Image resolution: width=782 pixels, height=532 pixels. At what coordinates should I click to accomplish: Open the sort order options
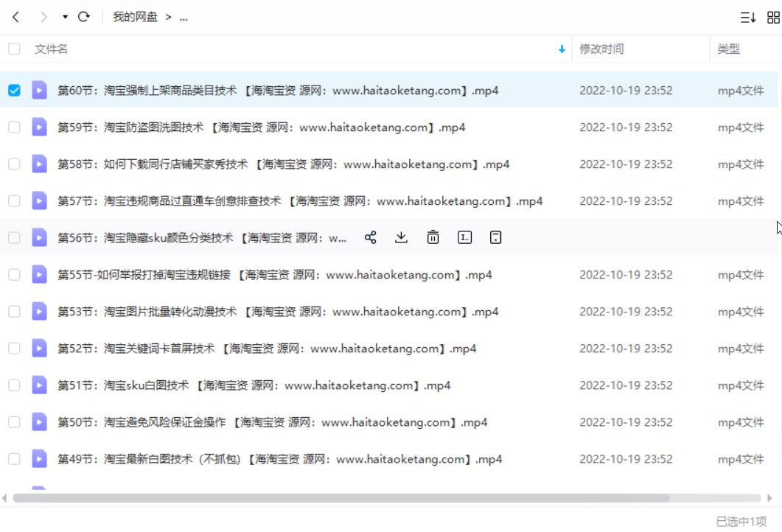[x=747, y=18]
